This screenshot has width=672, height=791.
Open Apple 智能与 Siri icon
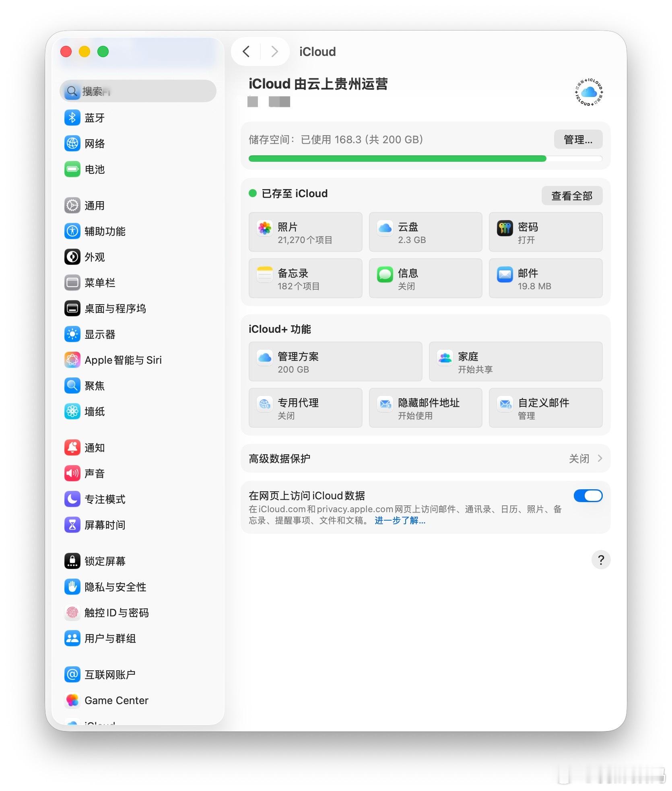tap(72, 360)
